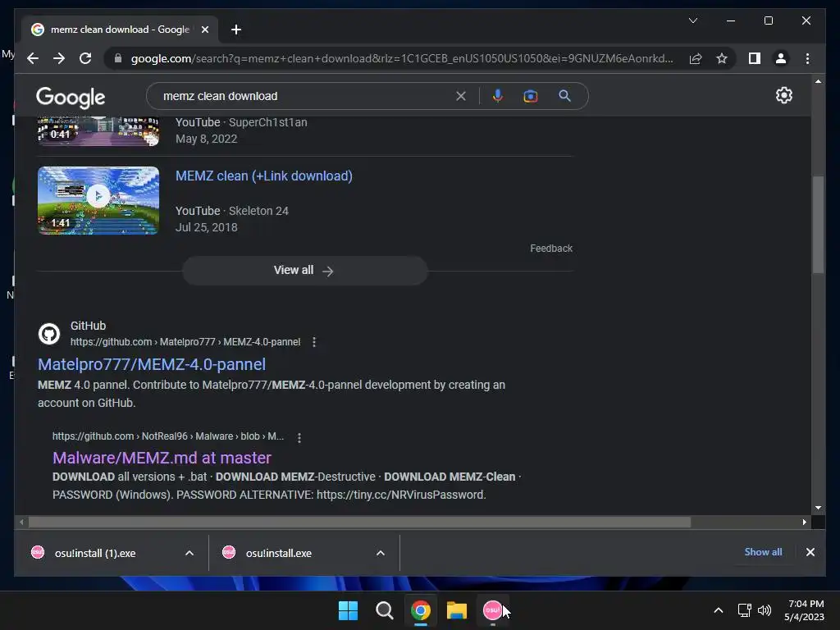Click the GitHub favicon in results
The width and height of the screenshot is (840, 630).
(x=49, y=334)
